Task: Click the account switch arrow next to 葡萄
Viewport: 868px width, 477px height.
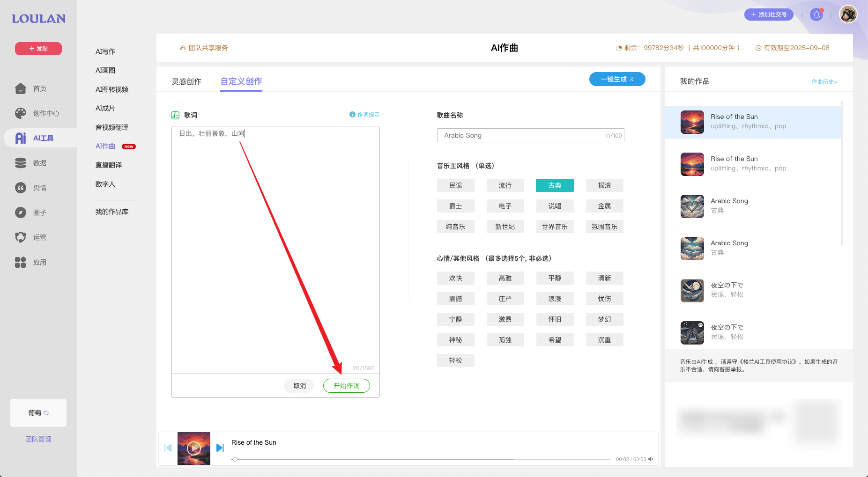Action: (x=46, y=413)
